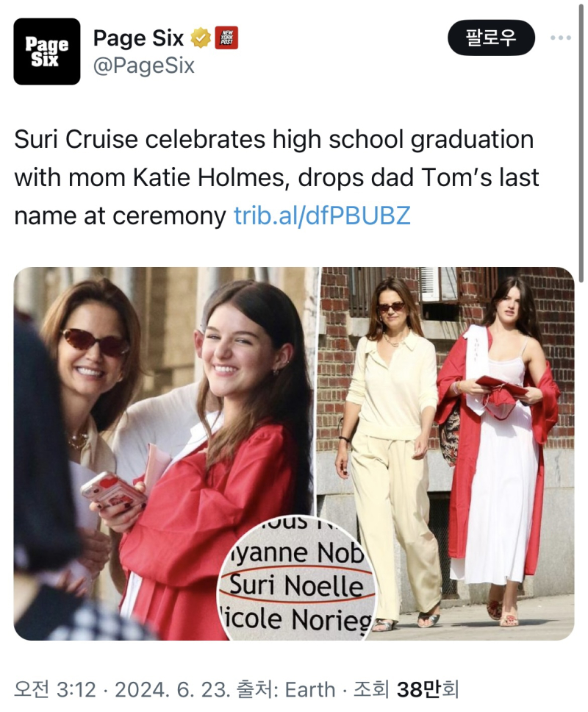Screen dimensions: 588x712
Task: Click the Page Six display name
Action: (x=138, y=38)
